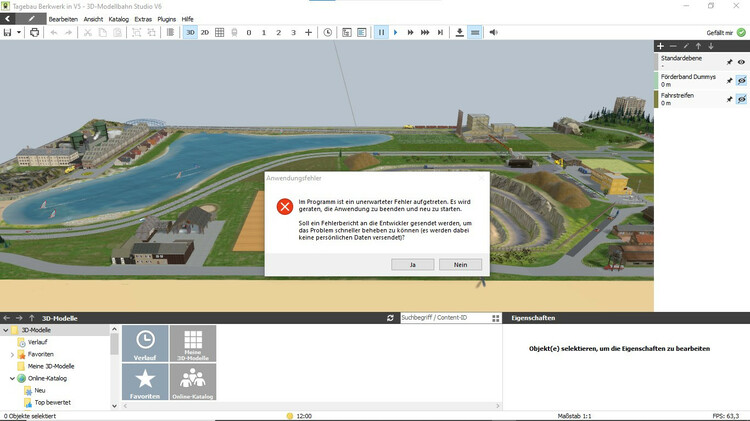
Task: Select camera preset 1
Action: coord(264,33)
